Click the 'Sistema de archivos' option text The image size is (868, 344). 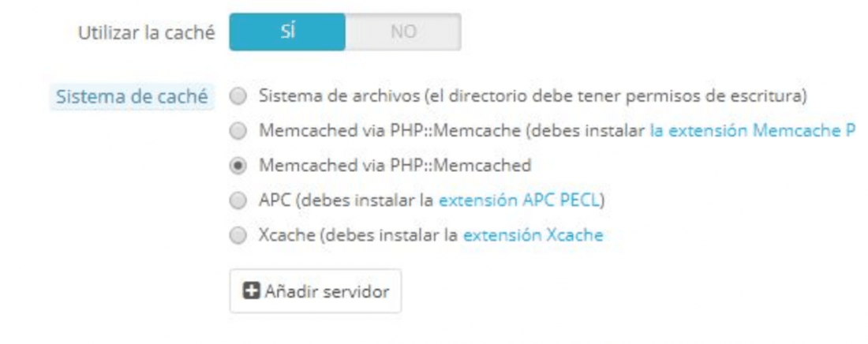[x=339, y=96]
